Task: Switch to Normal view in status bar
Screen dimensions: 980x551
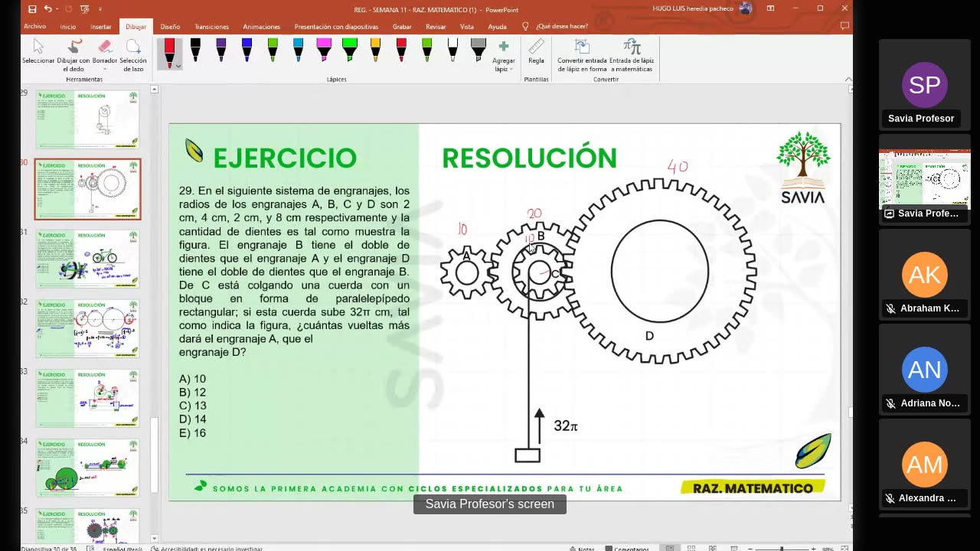Action: (x=670, y=548)
